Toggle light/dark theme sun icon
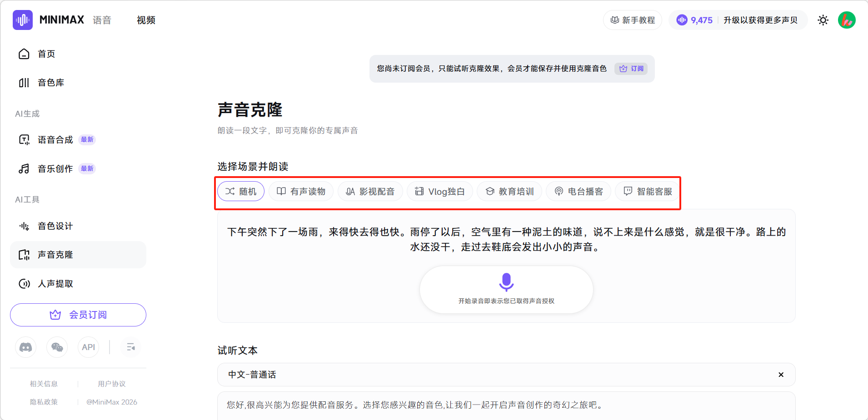Screen dimensions: 868x420 click(x=823, y=20)
